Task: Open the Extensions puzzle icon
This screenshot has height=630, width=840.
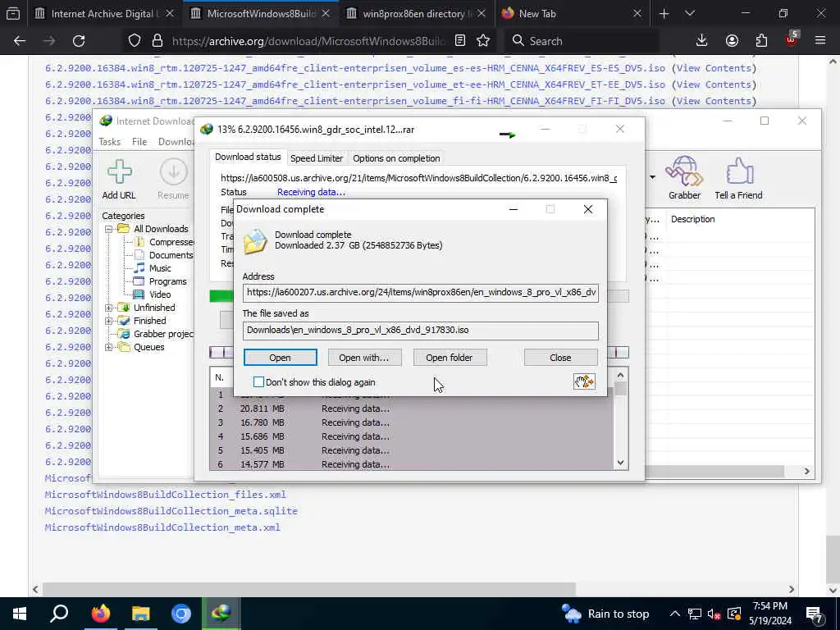Action: pos(761,41)
